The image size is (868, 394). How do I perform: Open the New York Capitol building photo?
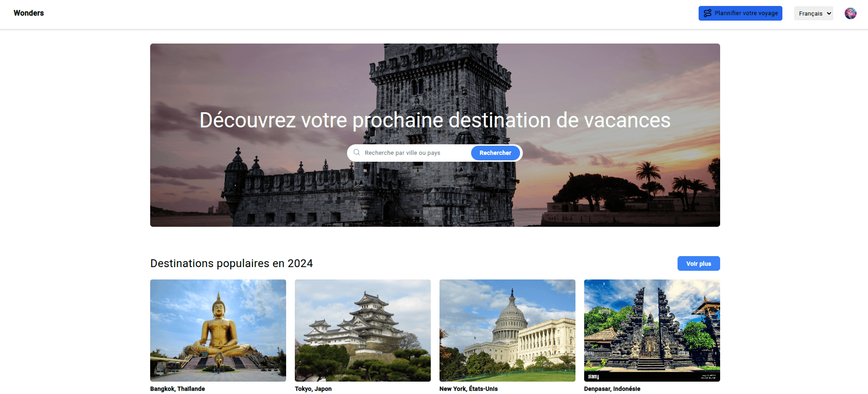507,330
